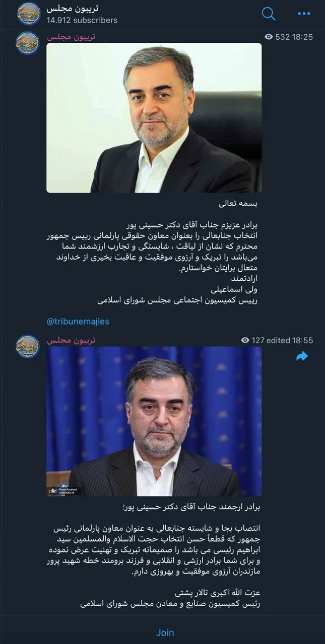Image resolution: width=325 pixels, height=644 pixels.
Task: Open search in the channel header
Action: pyautogui.click(x=269, y=14)
